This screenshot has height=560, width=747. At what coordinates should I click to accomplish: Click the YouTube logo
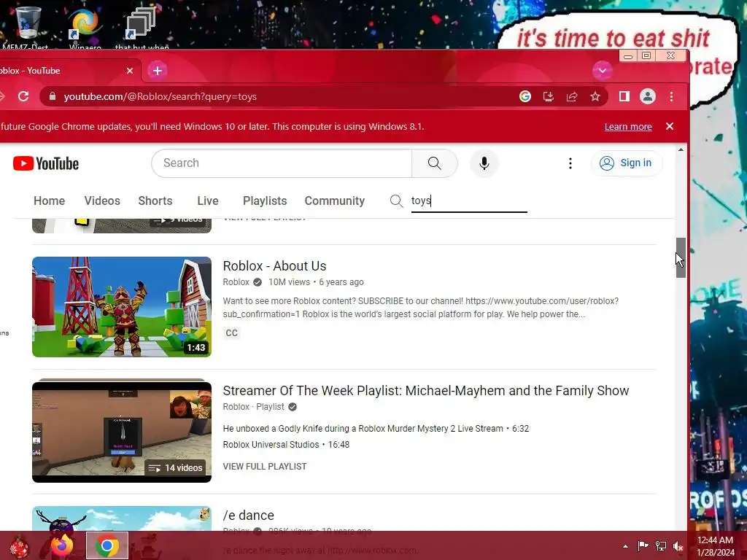tap(46, 163)
